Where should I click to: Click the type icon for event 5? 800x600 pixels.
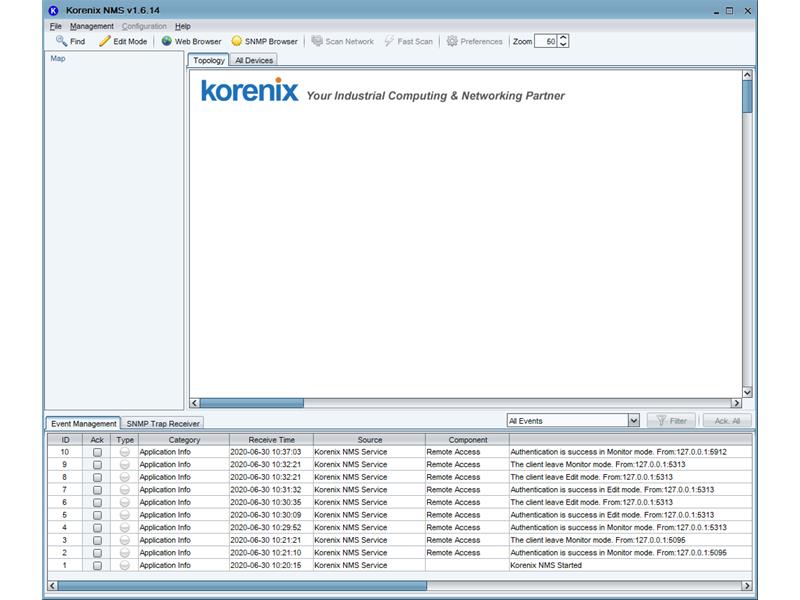[x=124, y=515]
